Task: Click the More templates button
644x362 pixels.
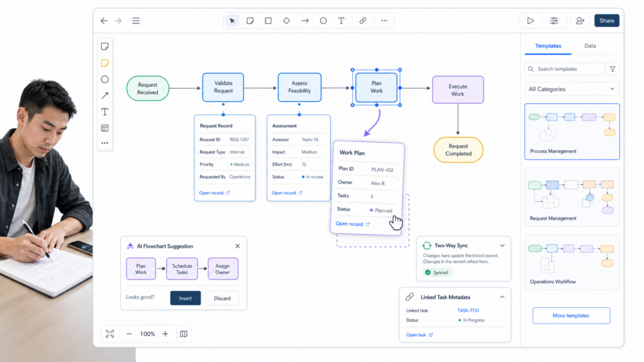Action: click(x=571, y=315)
